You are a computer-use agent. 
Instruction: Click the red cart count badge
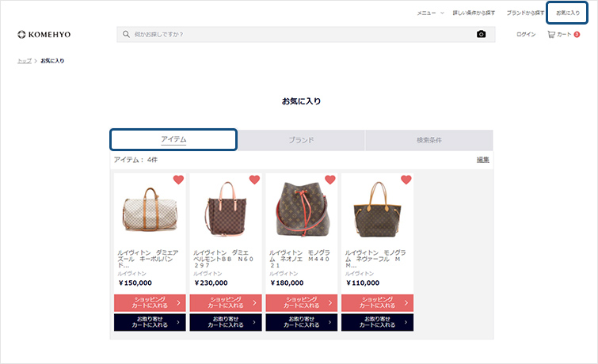pos(577,34)
